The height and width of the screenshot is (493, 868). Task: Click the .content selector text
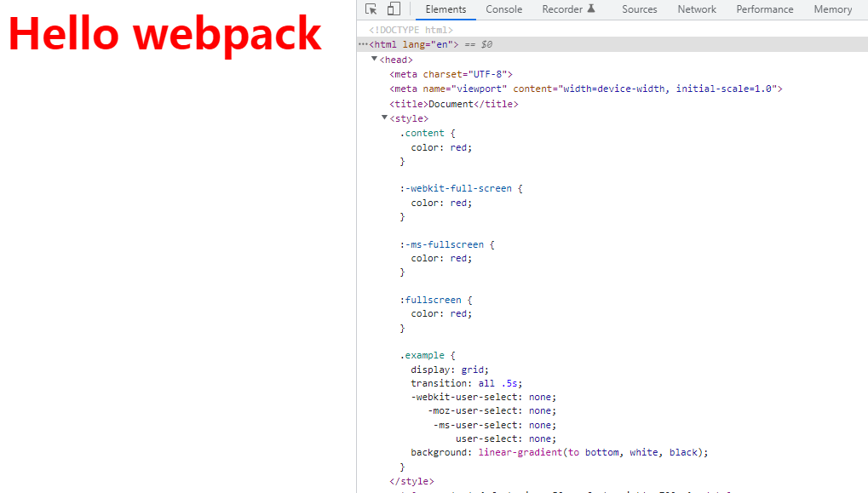pyautogui.click(x=422, y=133)
